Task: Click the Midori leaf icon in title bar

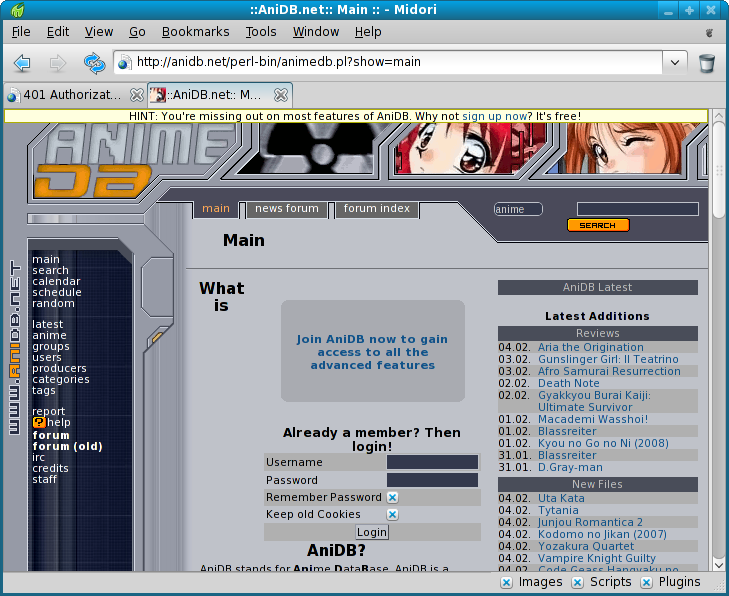Action: coord(17,9)
